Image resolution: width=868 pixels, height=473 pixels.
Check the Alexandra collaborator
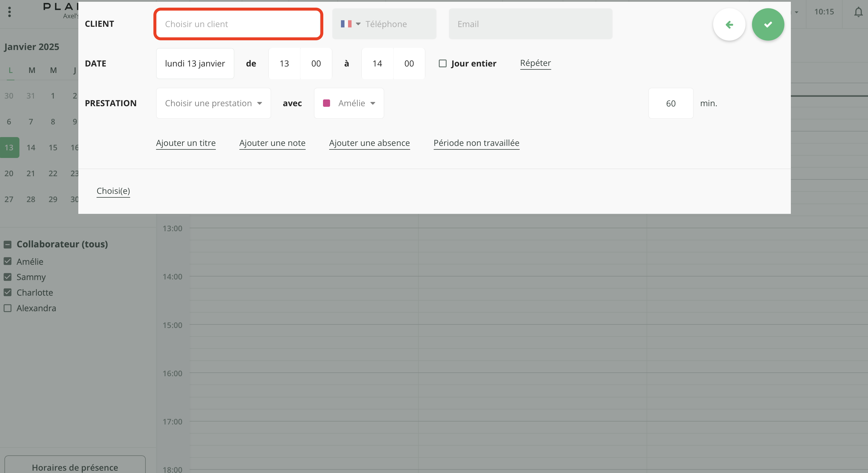point(8,308)
